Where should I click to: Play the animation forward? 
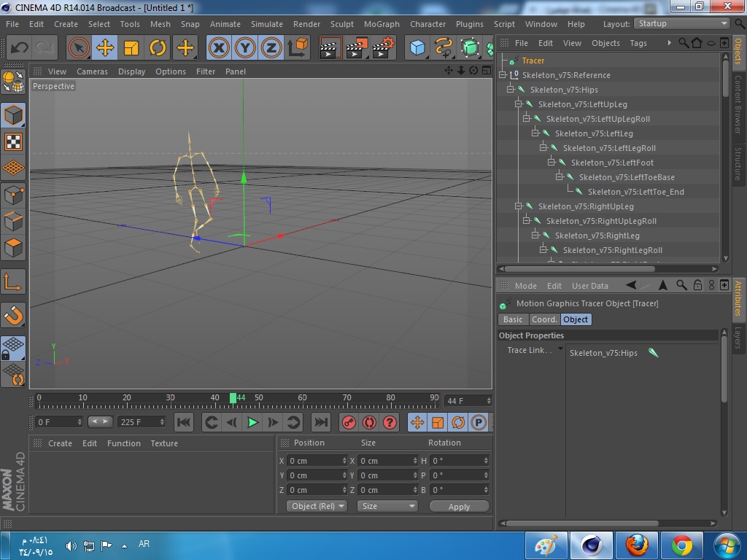(x=252, y=422)
